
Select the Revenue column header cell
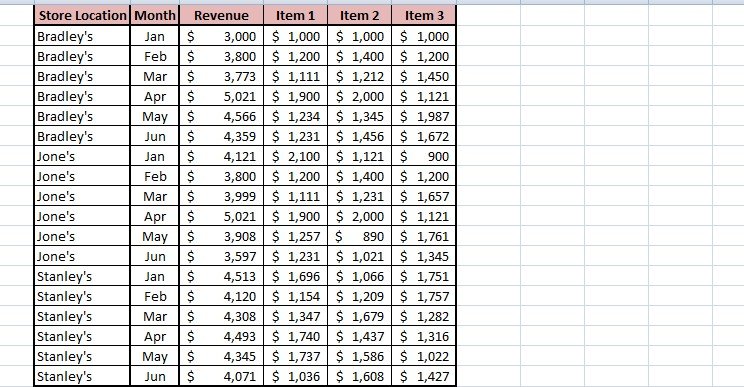[221, 16]
